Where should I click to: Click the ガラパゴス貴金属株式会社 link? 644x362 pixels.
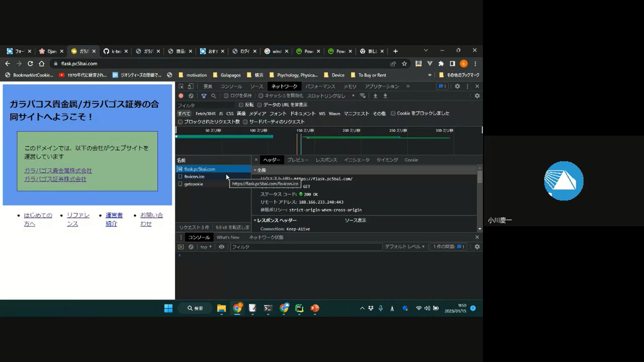(58, 171)
